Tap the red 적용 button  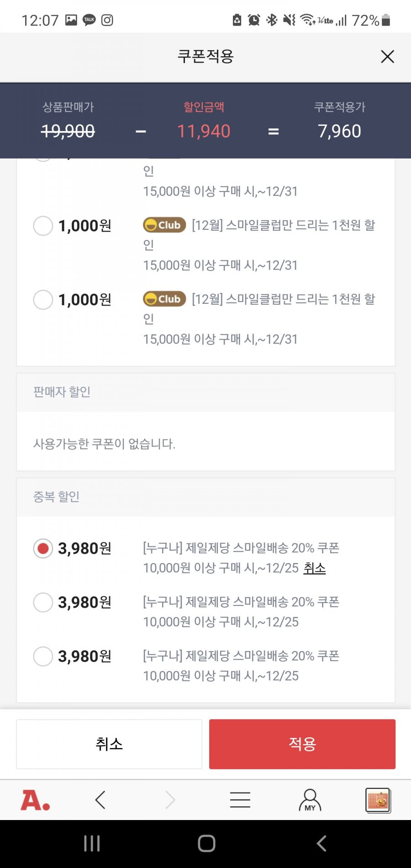(302, 744)
